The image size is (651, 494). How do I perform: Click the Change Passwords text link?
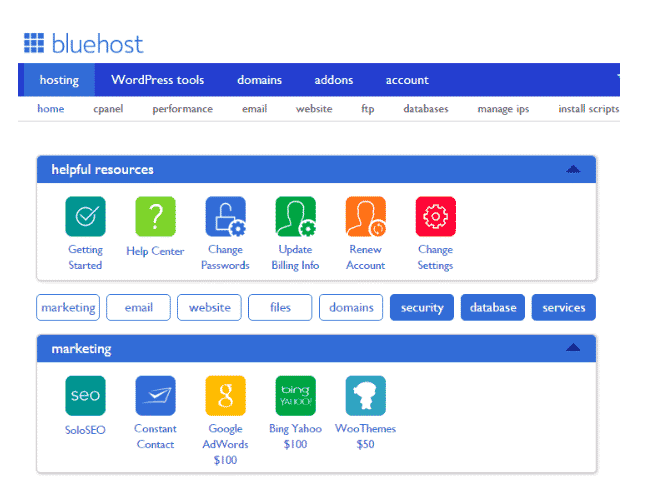tap(225, 257)
